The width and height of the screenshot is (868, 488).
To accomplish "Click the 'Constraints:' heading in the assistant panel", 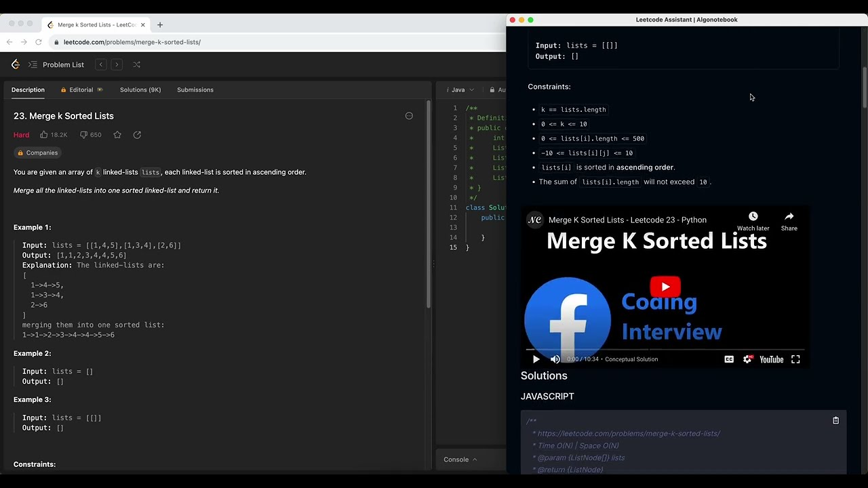I will pos(549,87).
